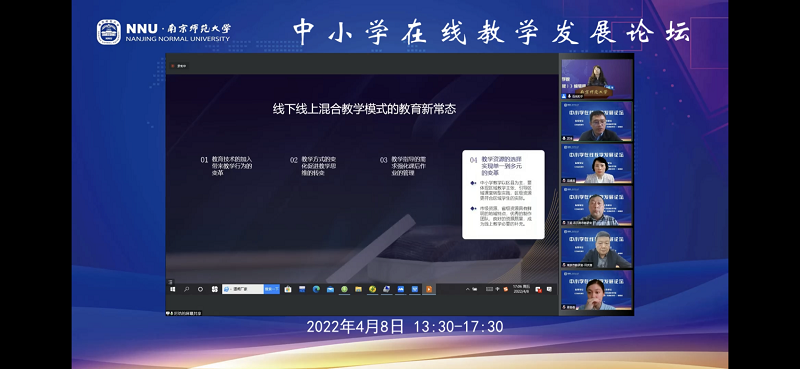Expand the system tray hidden icons chevron
Viewport: 800px width, 369px height.
click(467, 289)
